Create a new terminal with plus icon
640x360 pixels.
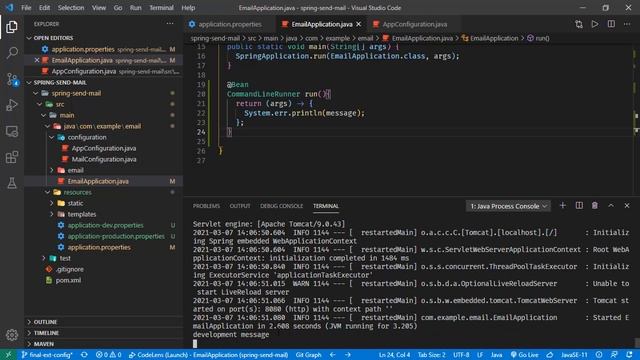point(562,206)
